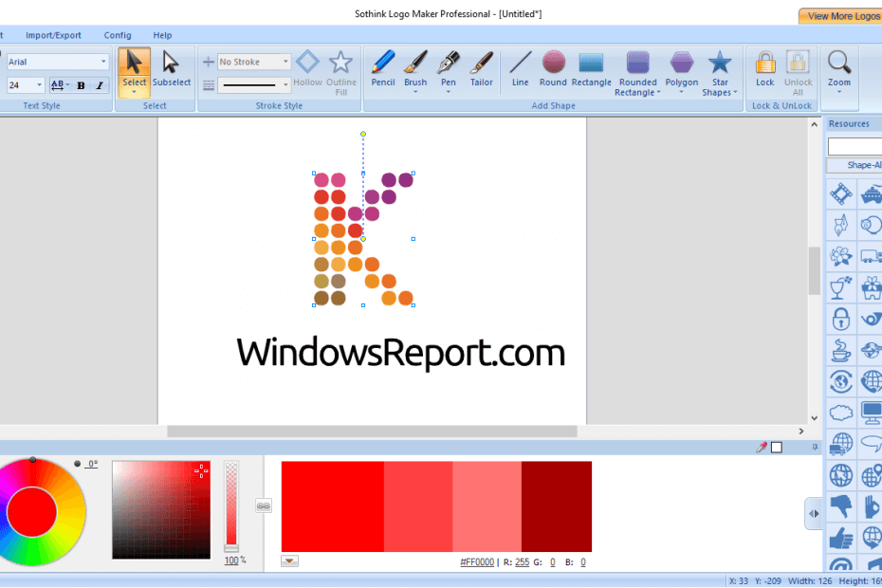The width and height of the screenshot is (882, 588).
Task: Open the Config menu
Action: coord(118,35)
